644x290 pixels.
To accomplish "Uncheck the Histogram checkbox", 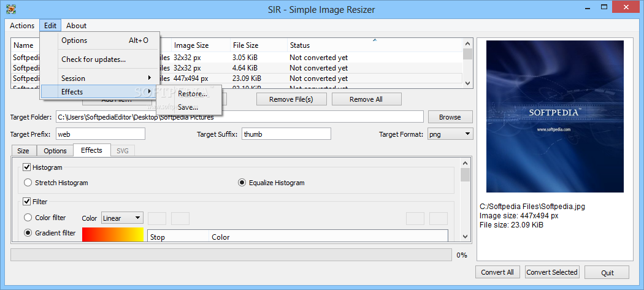I will click(27, 167).
